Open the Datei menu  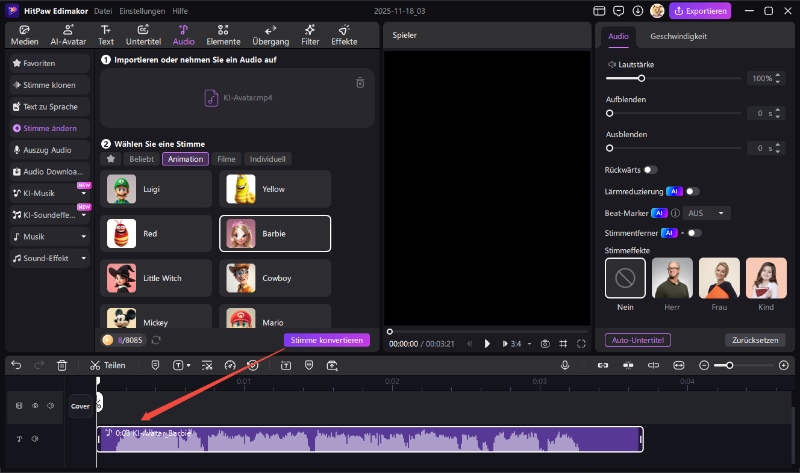pos(103,11)
